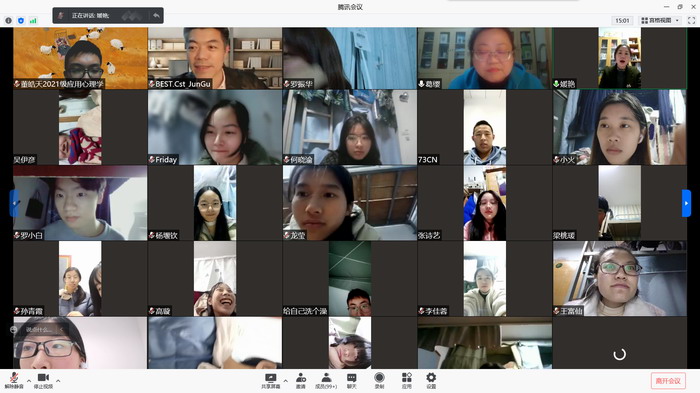Stop video with the camera icon
This screenshot has height=393, width=700.
[x=43, y=381]
